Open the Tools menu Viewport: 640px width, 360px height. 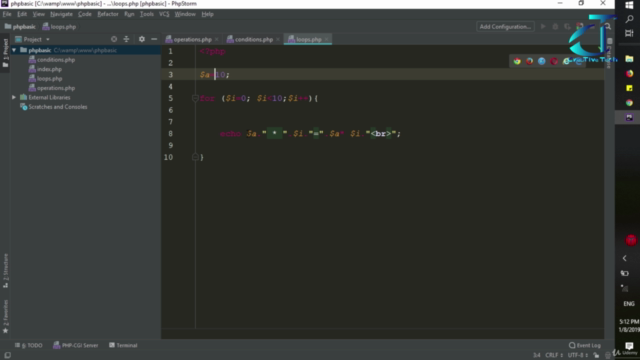pos(147,14)
